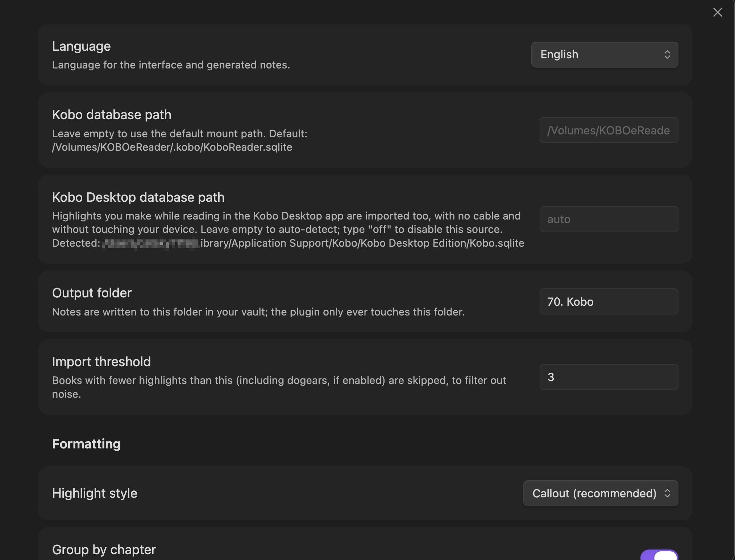Click the 'Language' setting title

pos(82,46)
